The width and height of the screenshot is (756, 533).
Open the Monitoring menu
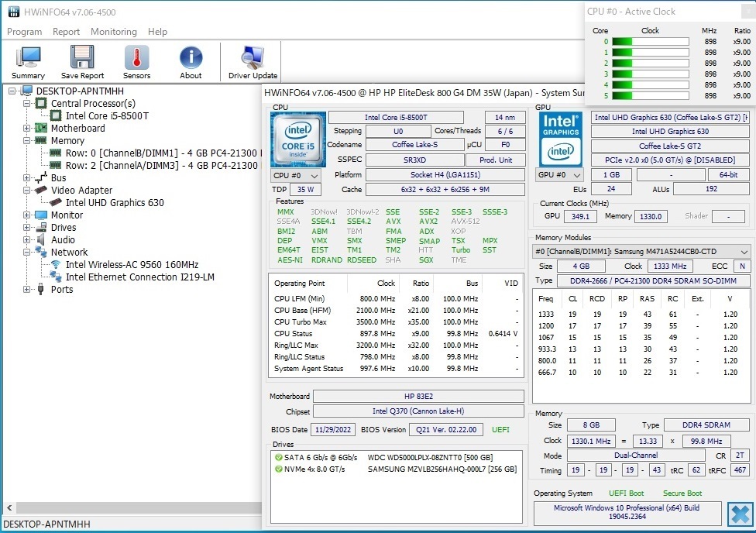click(x=114, y=31)
